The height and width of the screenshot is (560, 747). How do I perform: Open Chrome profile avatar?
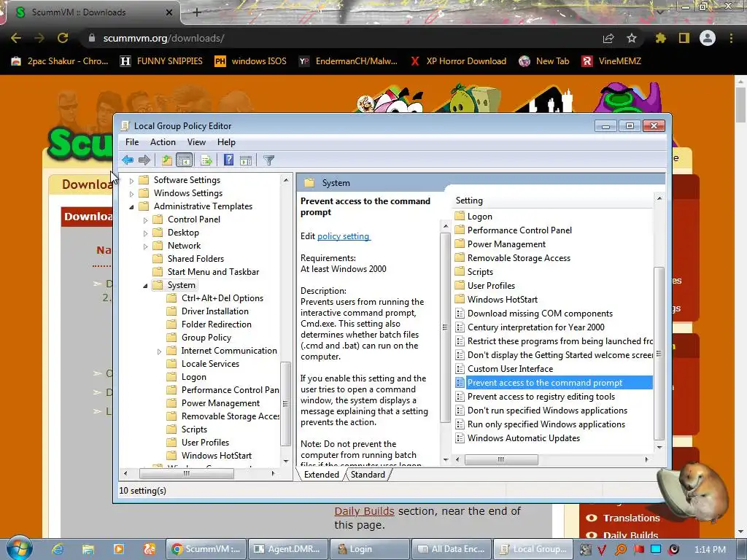[x=708, y=38]
